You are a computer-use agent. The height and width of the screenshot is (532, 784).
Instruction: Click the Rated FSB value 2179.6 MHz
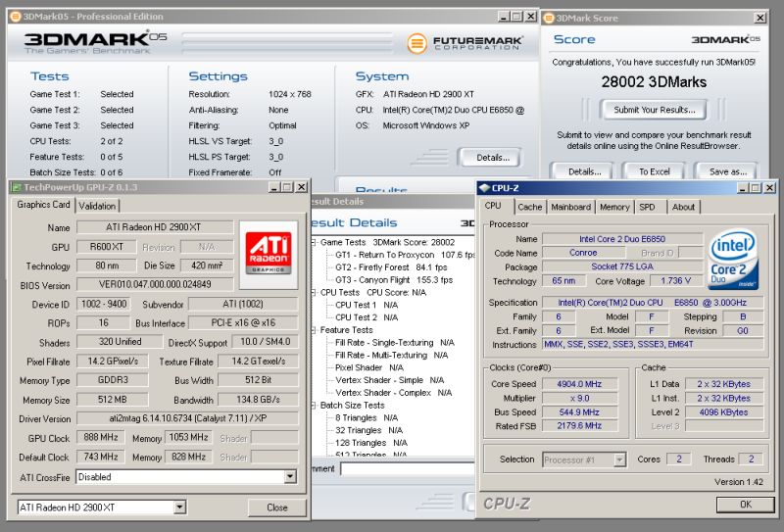(x=579, y=426)
